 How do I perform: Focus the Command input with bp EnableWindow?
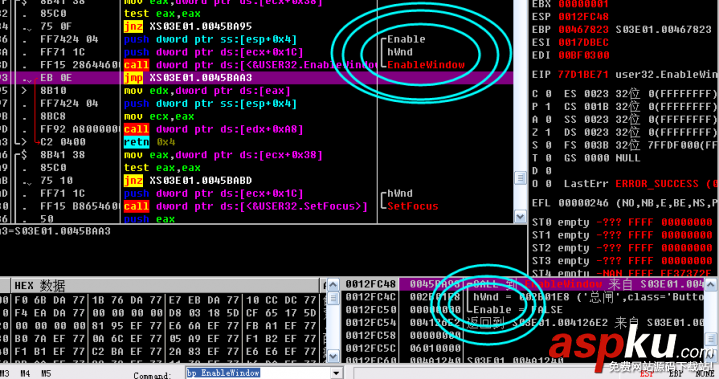click(259, 373)
